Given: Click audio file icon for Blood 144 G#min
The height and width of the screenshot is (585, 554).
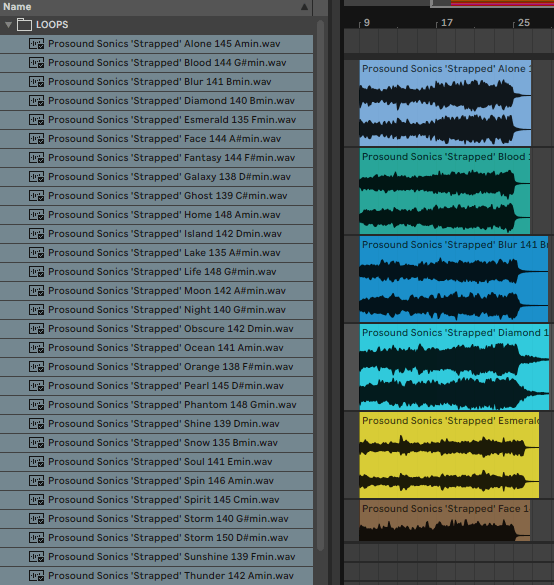Looking at the screenshot, I should (37, 63).
